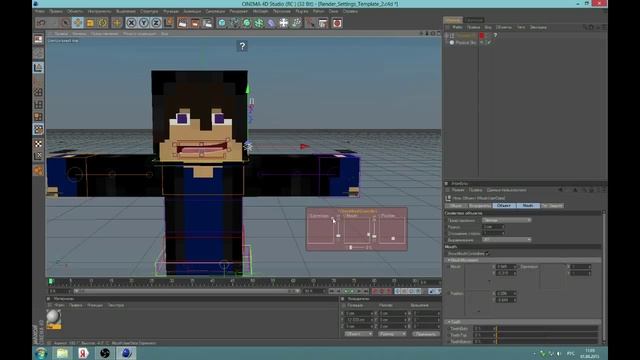This screenshot has width=640, height=360.
Task: Click the Render View clapperboard icon
Action: [x=182, y=23]
